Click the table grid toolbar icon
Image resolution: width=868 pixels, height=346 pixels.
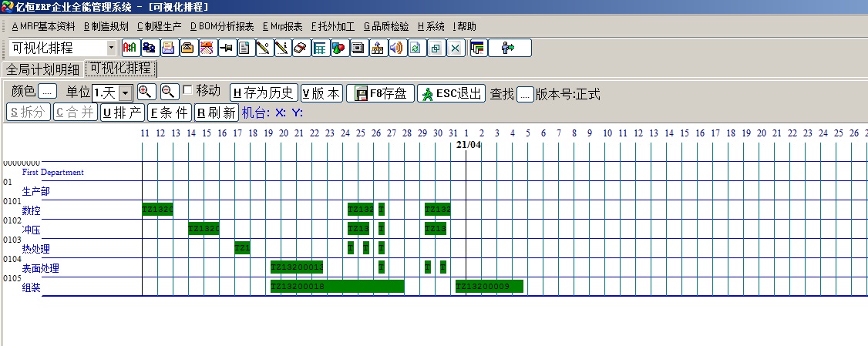click(x=320, y=49)
